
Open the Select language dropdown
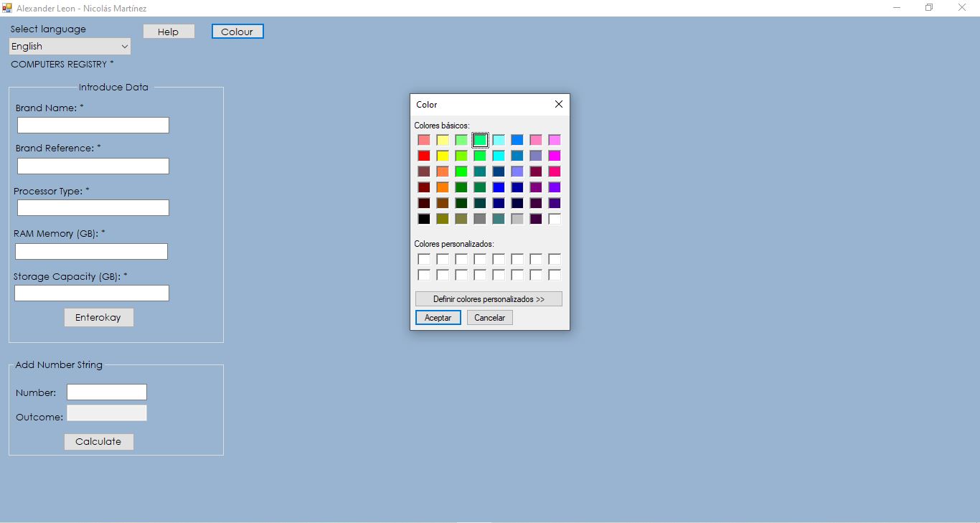tap(70, 47)
